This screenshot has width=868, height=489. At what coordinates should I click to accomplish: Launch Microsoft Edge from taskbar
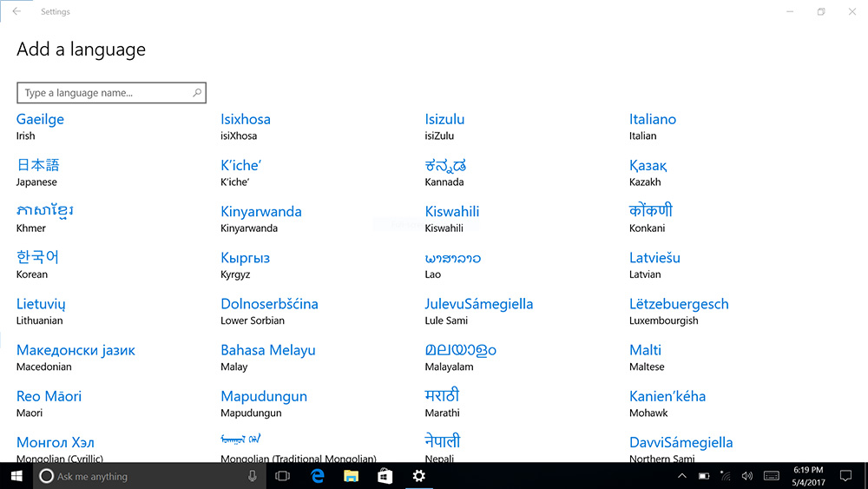click(x=318, y=476)
